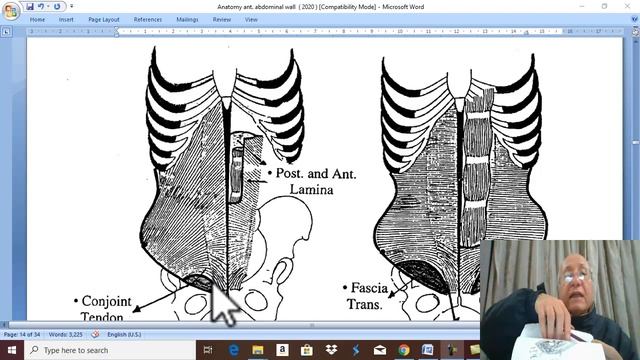This screenshot has height=360, width=640.
Task: Go to the Review tab
Action: (x=222, y=19)
